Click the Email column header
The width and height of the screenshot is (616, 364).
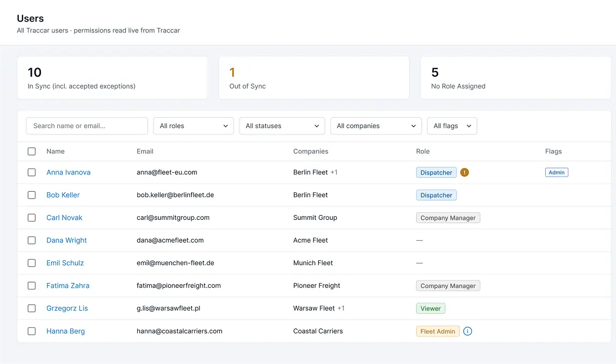[145, 151]
